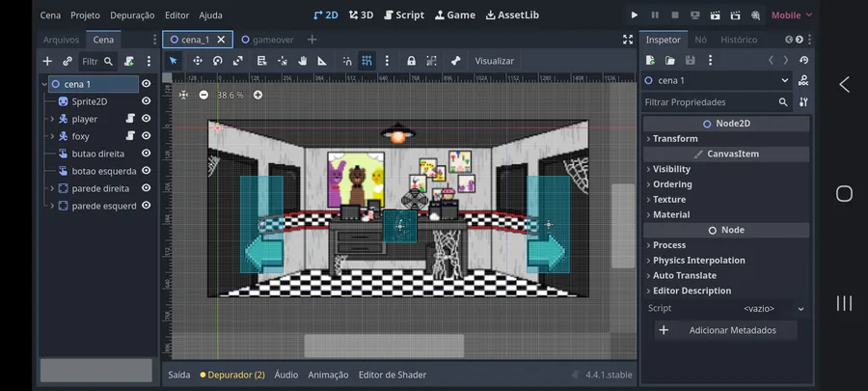Open the skeleton bone options icon
The height and width of the screenshot is (391, 868).
[x=455, y=61]
